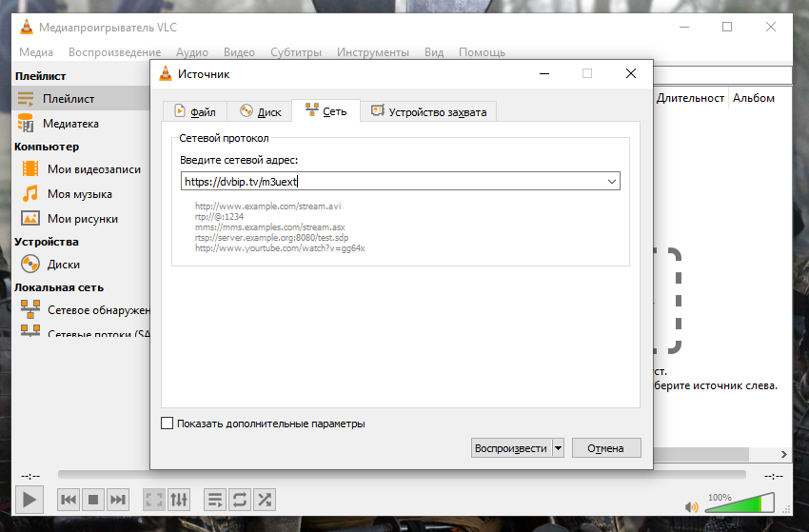Enable 'Показать дополнительные параметры' checkbox
The width and height of the screenshot is (809, 532).
point(168,424)
